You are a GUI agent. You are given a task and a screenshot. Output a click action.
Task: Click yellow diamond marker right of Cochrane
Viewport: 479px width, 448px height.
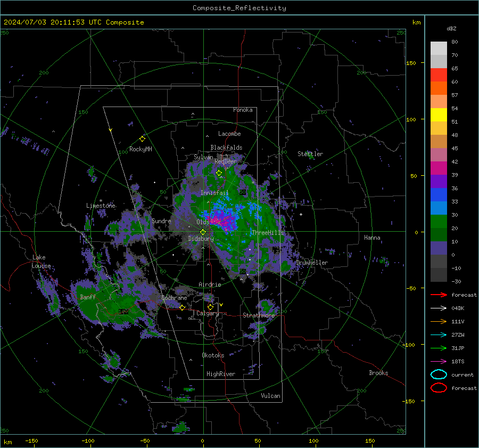pos(182,307)
